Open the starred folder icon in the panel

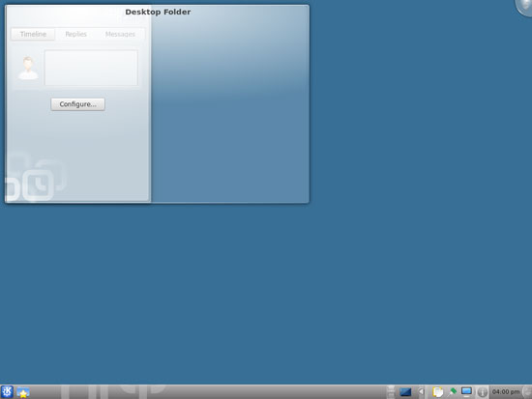[23, 392]
